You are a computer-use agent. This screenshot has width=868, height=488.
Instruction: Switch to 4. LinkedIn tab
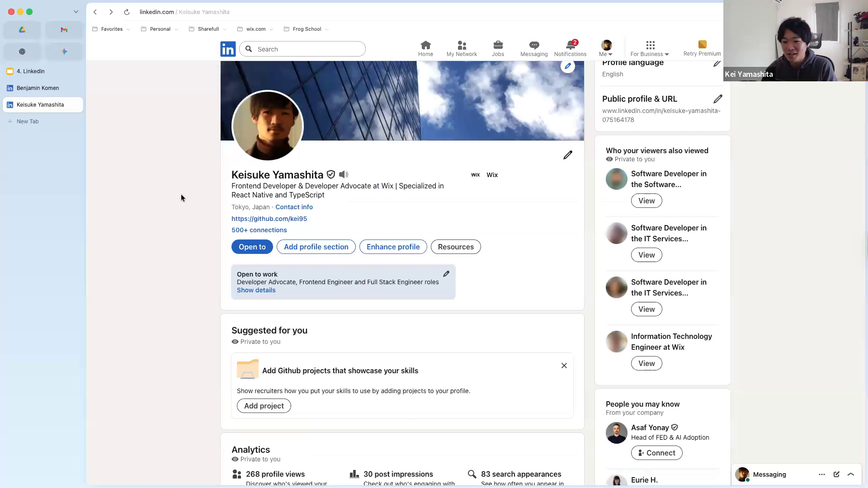pos(43,71)
